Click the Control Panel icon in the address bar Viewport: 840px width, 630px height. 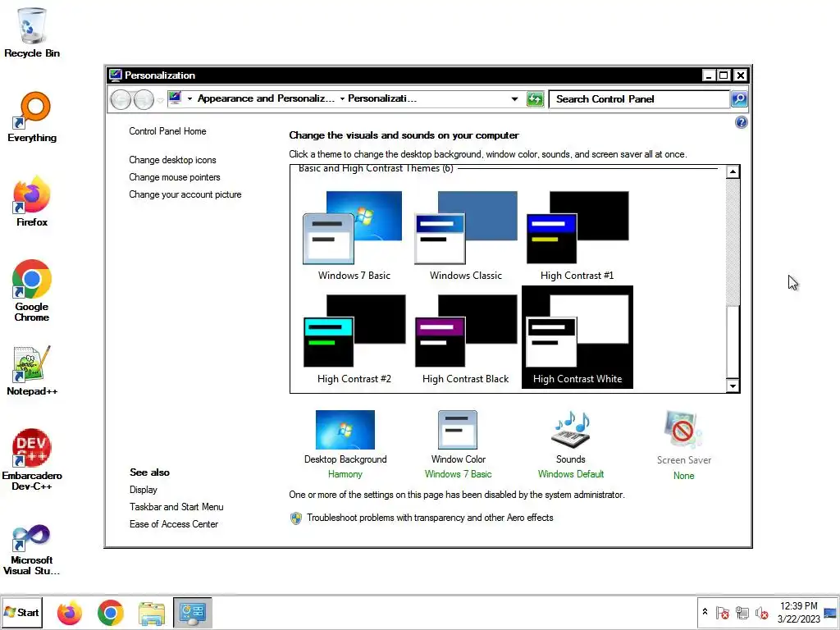(175, 98)
